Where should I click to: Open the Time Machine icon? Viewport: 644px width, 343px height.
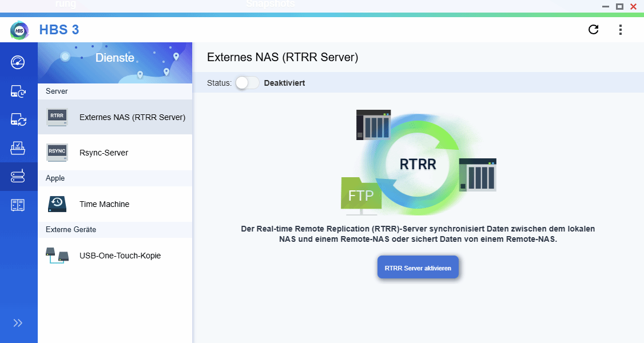[57, 204]
